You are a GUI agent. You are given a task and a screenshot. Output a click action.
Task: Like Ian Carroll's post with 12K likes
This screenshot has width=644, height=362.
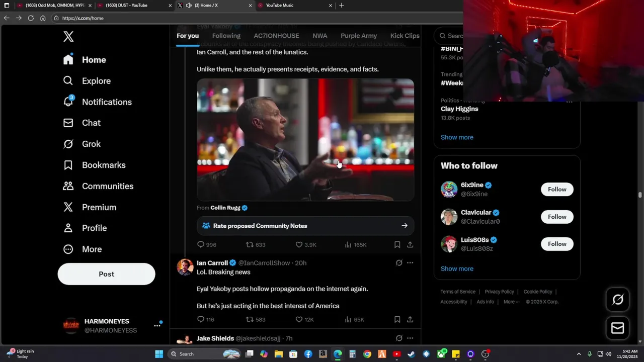coord(304,319)
